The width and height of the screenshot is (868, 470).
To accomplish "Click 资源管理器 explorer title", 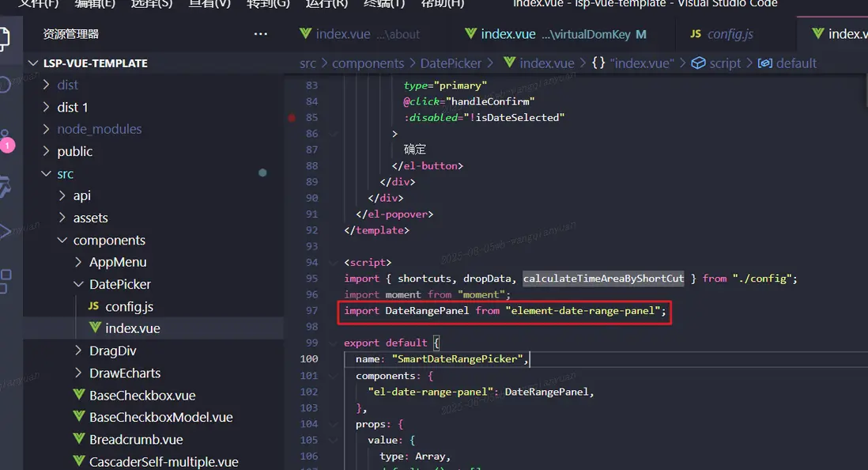I will 71,34.
